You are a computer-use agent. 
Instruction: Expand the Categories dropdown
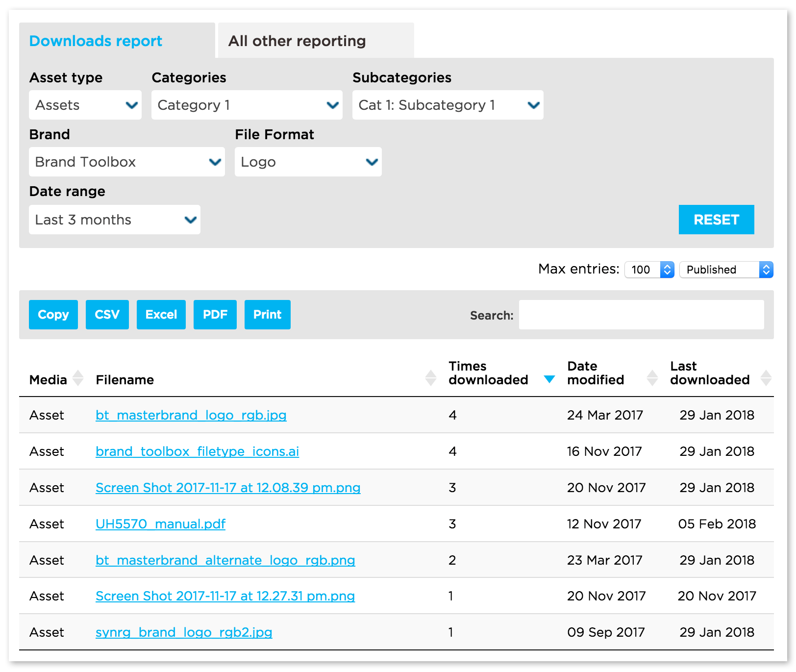pyautogui.click(x=247, y=105)
